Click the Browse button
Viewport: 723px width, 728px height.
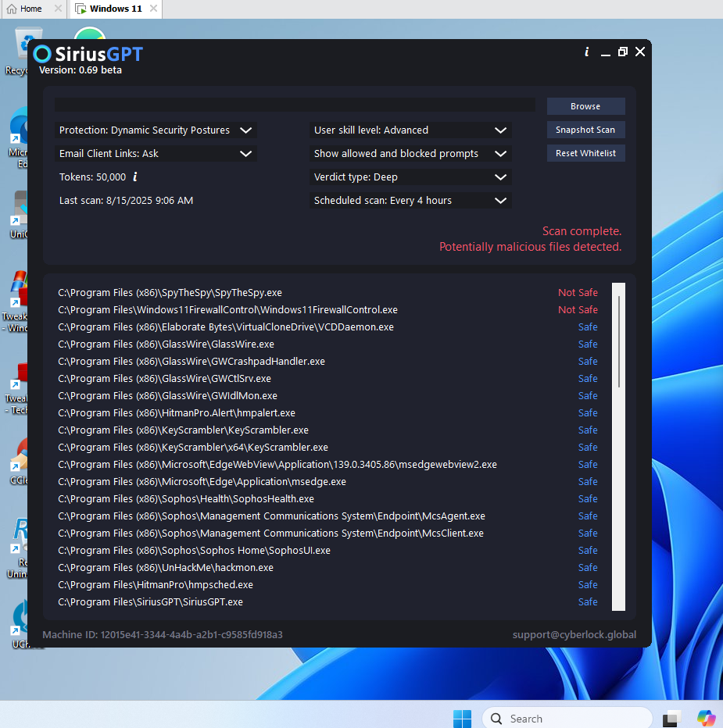tap(585, 106)
